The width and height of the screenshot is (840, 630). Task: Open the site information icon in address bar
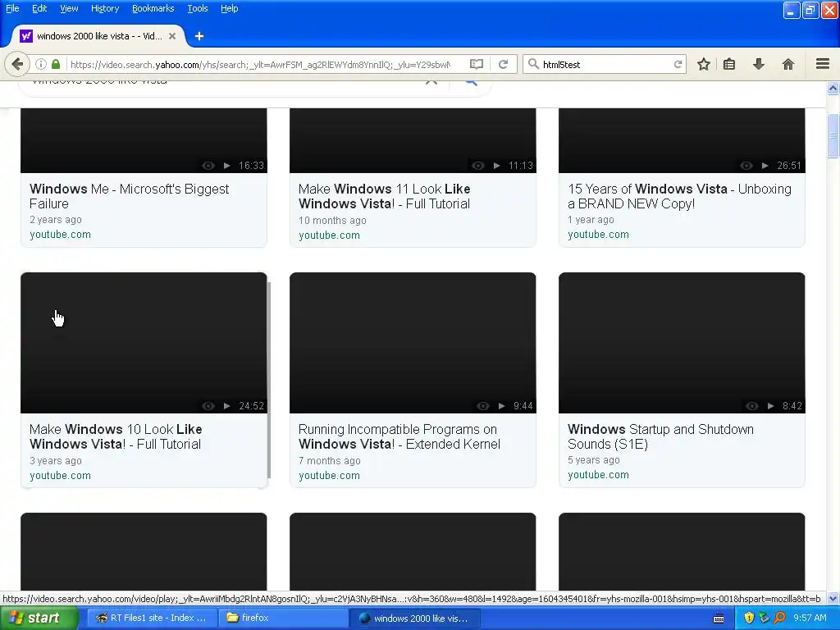point(41,64)
